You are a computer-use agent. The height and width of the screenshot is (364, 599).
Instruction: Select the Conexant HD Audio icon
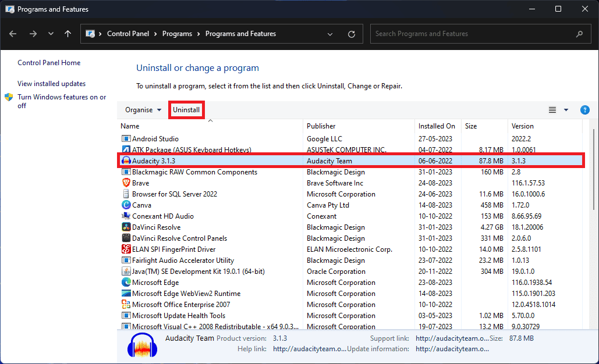(x=126, y=216)
